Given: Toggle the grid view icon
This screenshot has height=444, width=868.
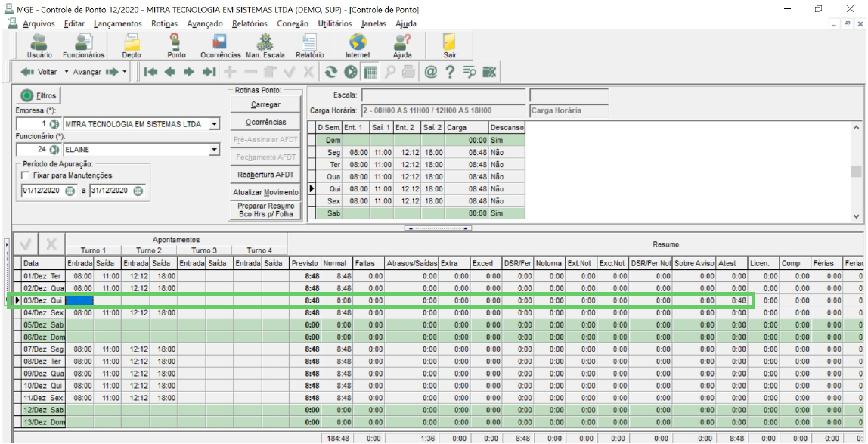Looking at the screenshot, I should pyautogui.click(x=371, y=72).
